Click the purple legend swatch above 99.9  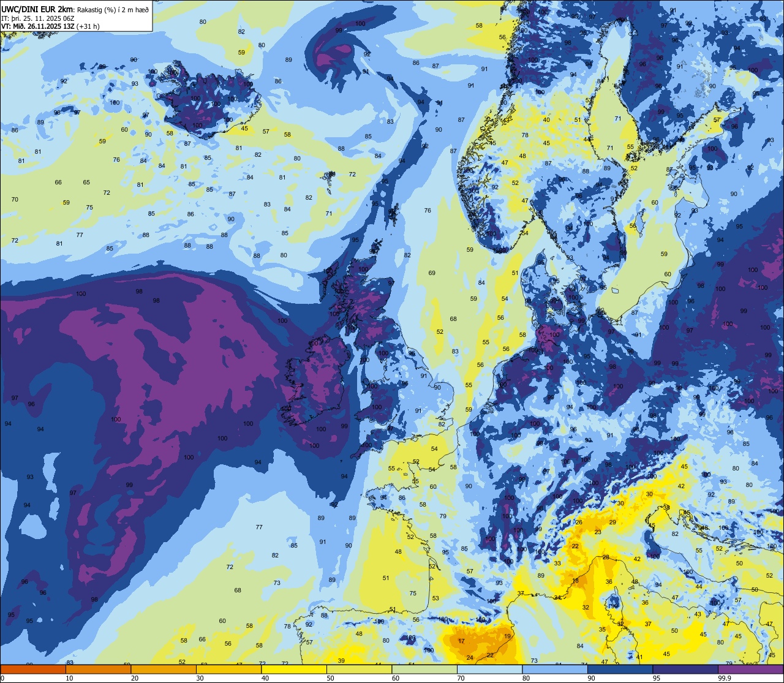point(750,670)
